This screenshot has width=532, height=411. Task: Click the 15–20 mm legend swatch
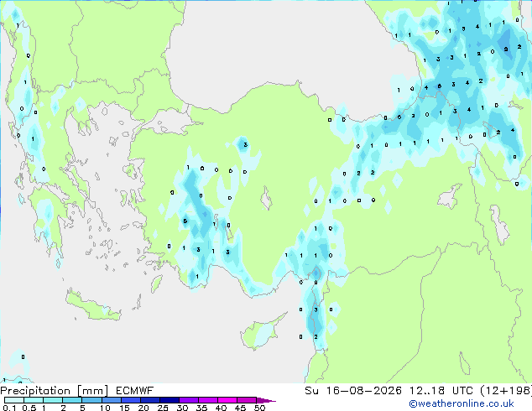pos(131,400)
